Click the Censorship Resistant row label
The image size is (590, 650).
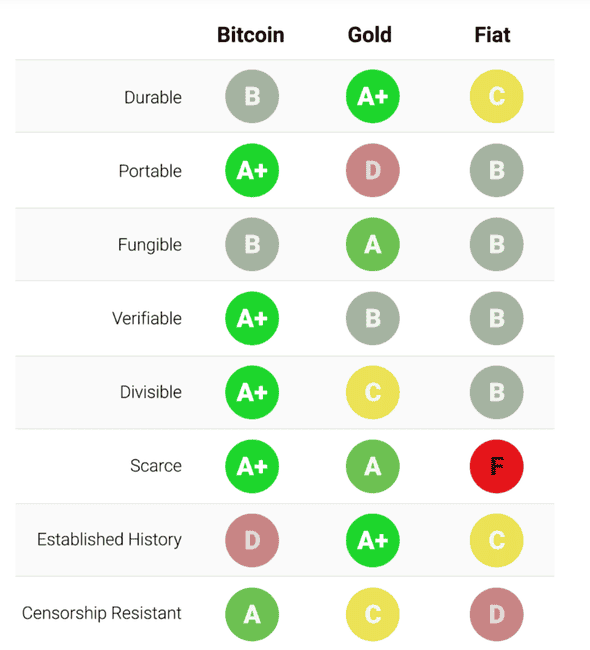[x=102, y=613]
